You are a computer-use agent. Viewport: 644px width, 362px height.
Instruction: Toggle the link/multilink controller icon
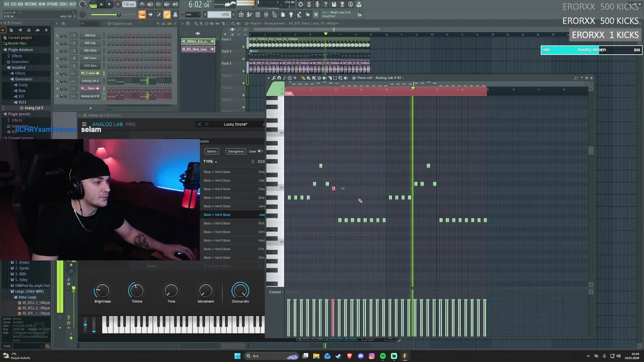click(x=167, y=15)
